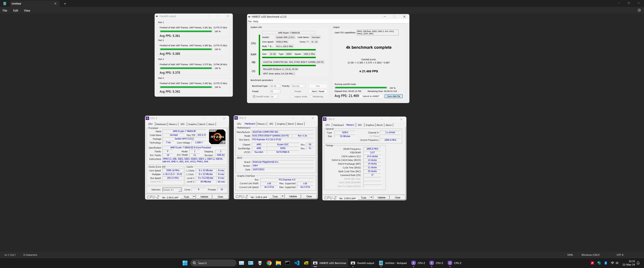Click the taskbar Search box
This screenshot has width=644, height=268.
pos(213,263)
